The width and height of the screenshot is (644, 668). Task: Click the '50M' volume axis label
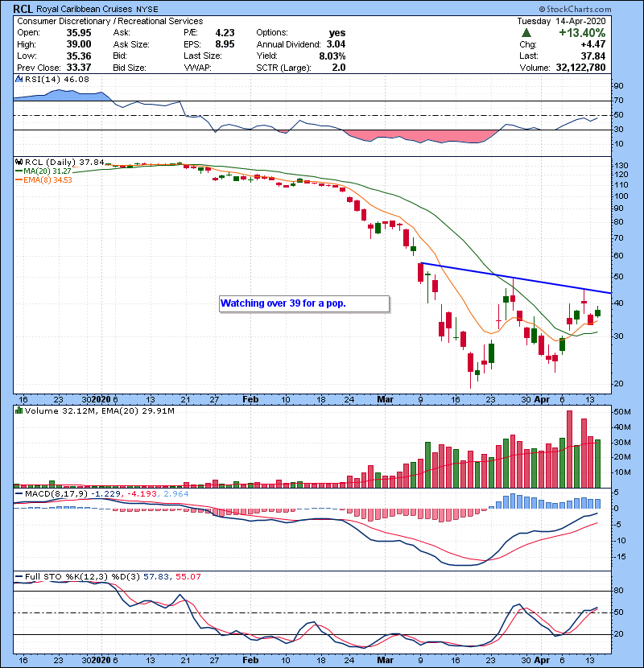pyautogui.click(x=621, y=412)
